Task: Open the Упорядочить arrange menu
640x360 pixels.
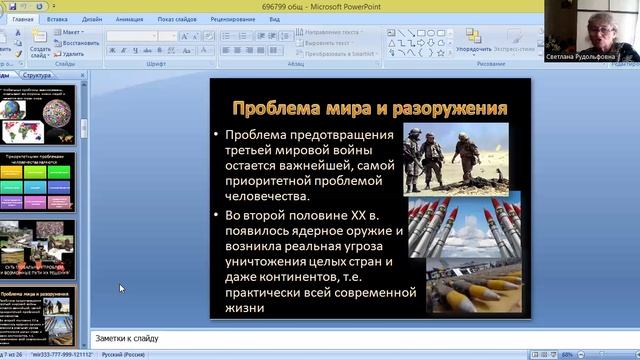Action: [473, 42]
